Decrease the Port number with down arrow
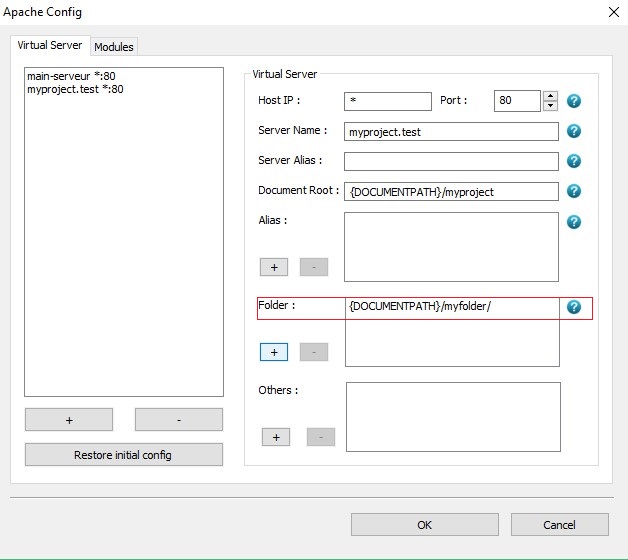628x560 pixels. (x=550, y=106)
